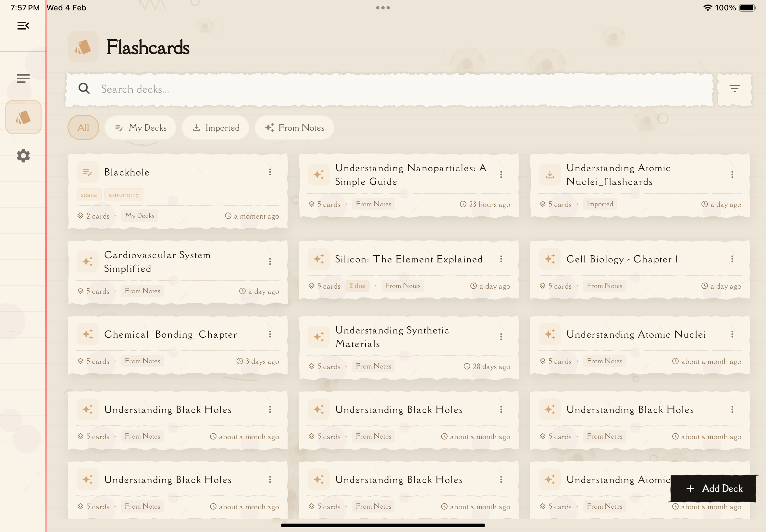Screen dimensions: 766x532
Task: Open the Flashcards sidebar icon
Action: point(23,117)
